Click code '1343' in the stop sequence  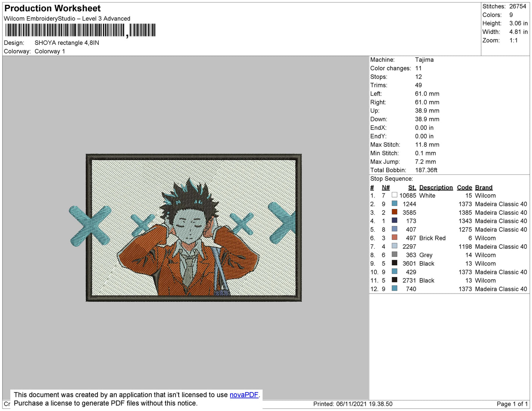[x=465, y=221]
